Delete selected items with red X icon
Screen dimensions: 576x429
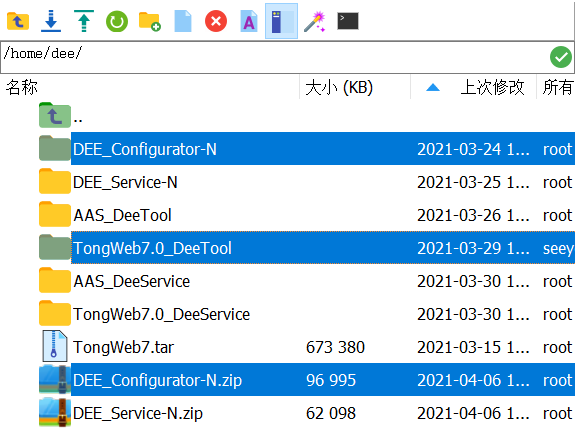tap(216, 21)
